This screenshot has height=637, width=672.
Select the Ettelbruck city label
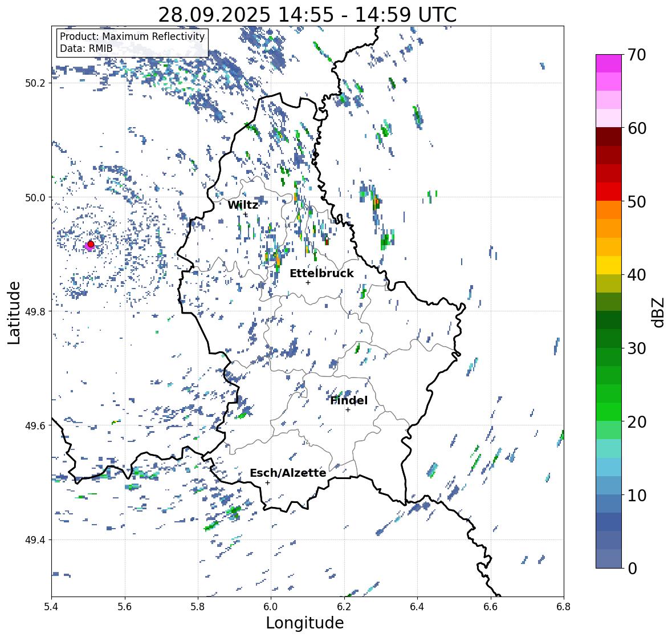click(x=322, y=273)
